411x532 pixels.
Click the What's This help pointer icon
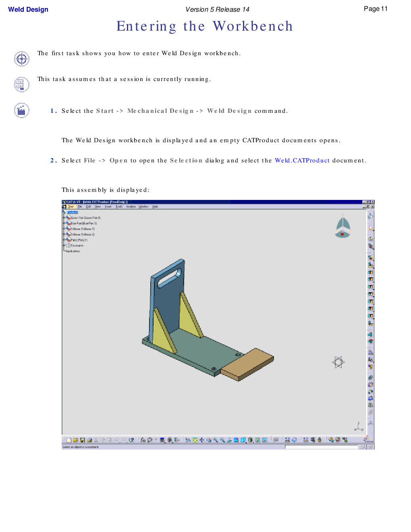pos(131,440)
